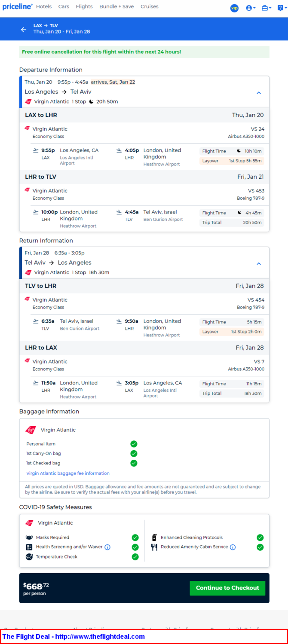Open the user account profile menu

point(251,8)
